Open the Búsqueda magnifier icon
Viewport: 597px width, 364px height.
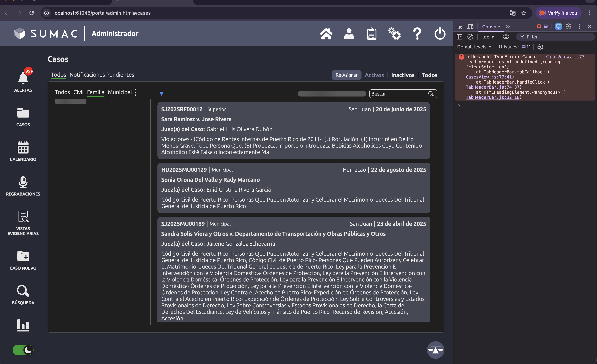pyautogui.click(x=23, y=291)
